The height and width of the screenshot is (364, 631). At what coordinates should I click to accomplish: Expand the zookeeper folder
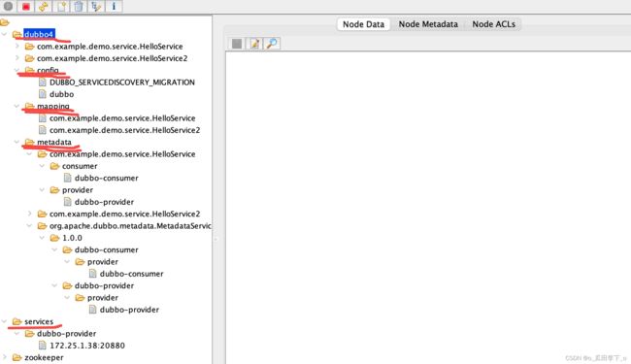5,357
